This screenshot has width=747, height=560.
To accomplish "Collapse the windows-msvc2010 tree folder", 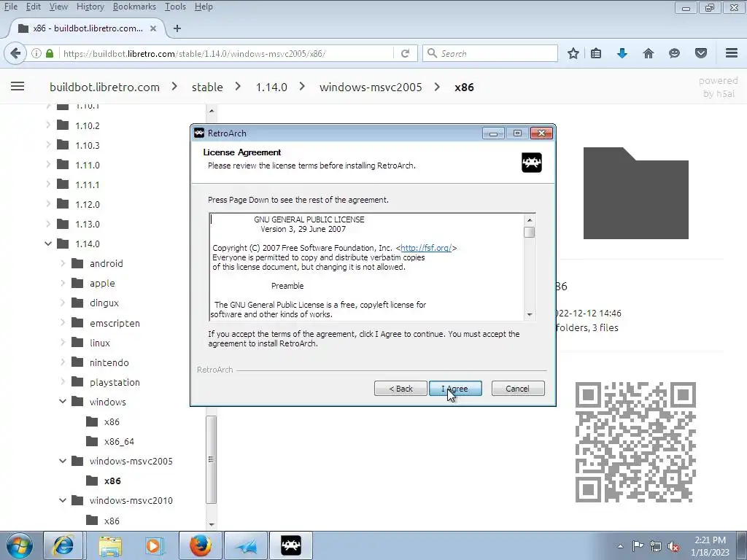I will 63,500.
